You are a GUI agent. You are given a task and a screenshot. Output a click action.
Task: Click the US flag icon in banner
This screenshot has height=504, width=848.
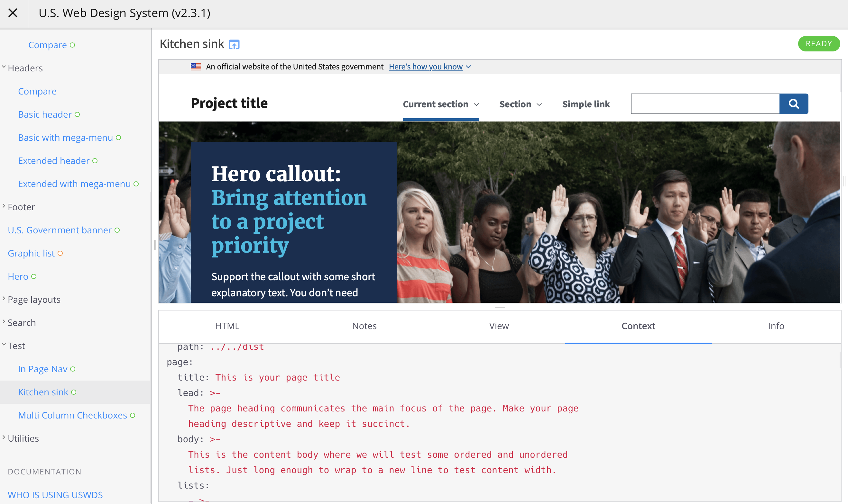196,67
